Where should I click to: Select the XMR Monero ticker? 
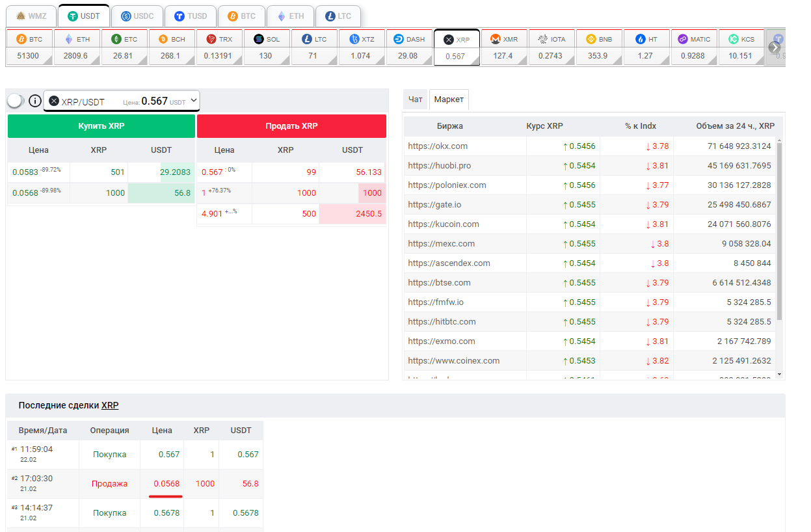(x=504, y=47)
